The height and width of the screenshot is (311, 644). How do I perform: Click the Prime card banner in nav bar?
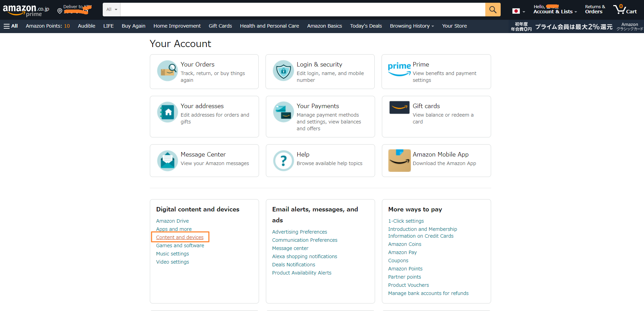[x=577, y=27]
